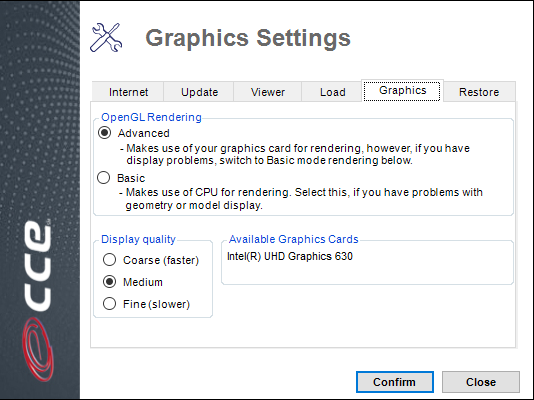Switch to the Restore tab

click(x=479, y=92)
